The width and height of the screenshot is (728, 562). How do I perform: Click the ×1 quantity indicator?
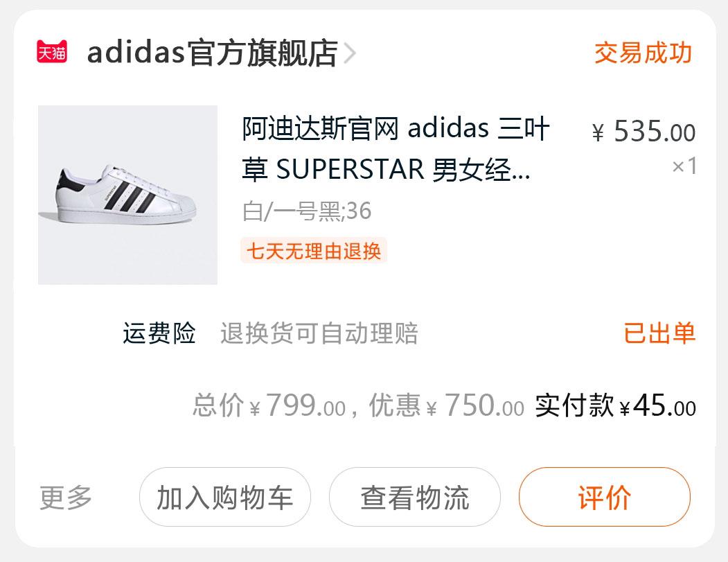point(684,166)
